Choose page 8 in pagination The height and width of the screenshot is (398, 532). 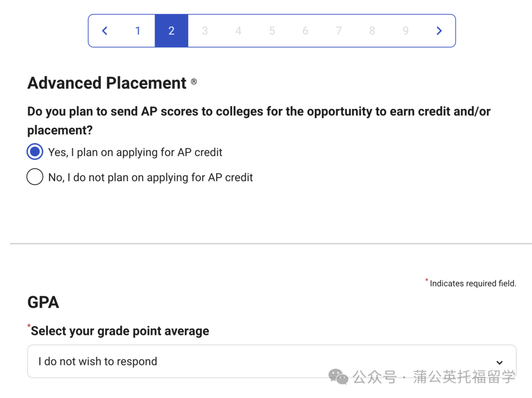pyautogui.click(x=372, y=31)
